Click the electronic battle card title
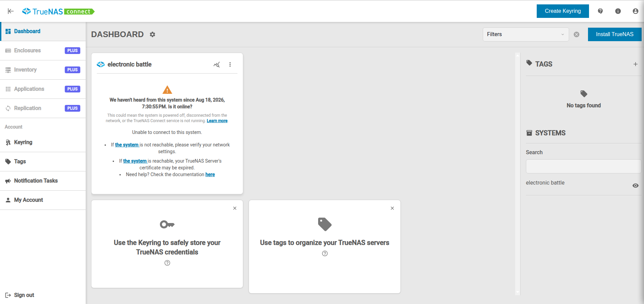The height and width of the screenshot is (304, 644). pos(130,64)
